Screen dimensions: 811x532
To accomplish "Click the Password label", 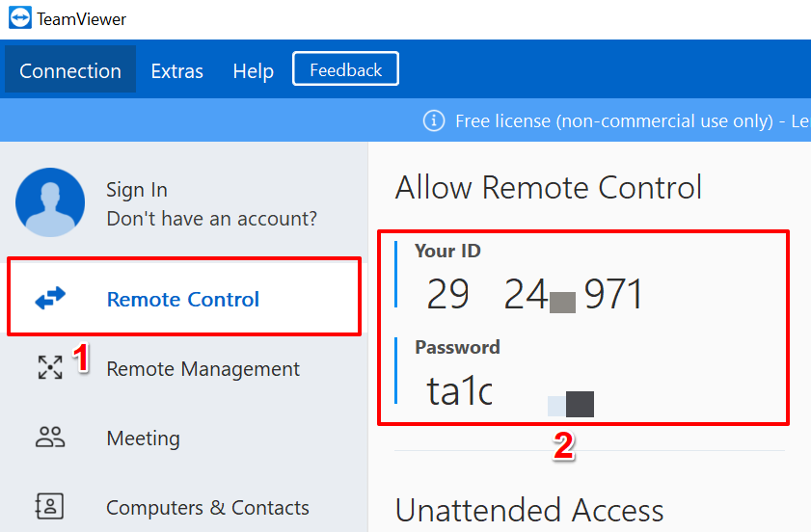I will 457,347.
